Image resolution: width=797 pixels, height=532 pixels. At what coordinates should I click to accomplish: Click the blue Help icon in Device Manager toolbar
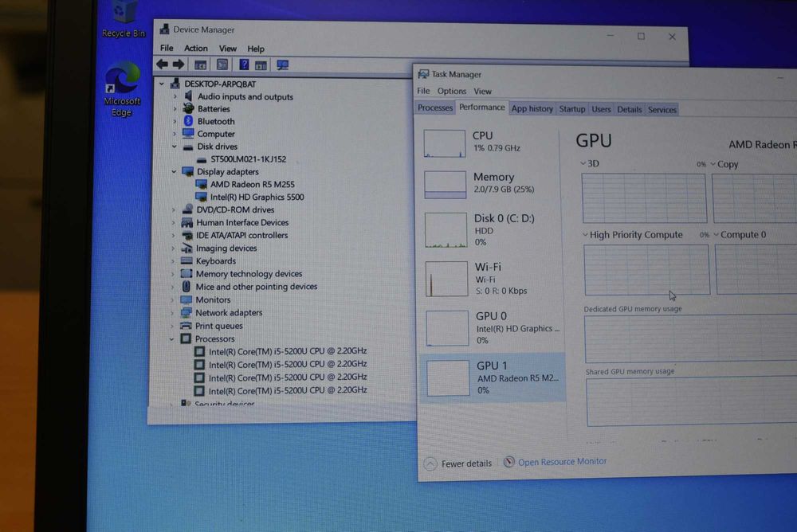tap(244, 65)
